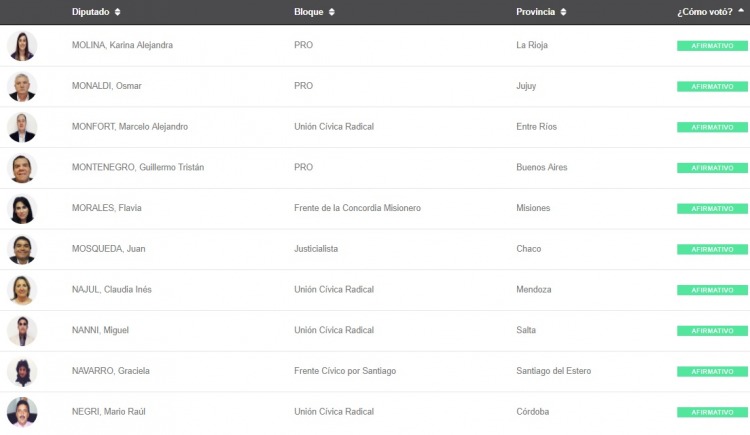
Task: Select Frente de la Concordia Misionero bloc
Action: (x=357, y=208)
